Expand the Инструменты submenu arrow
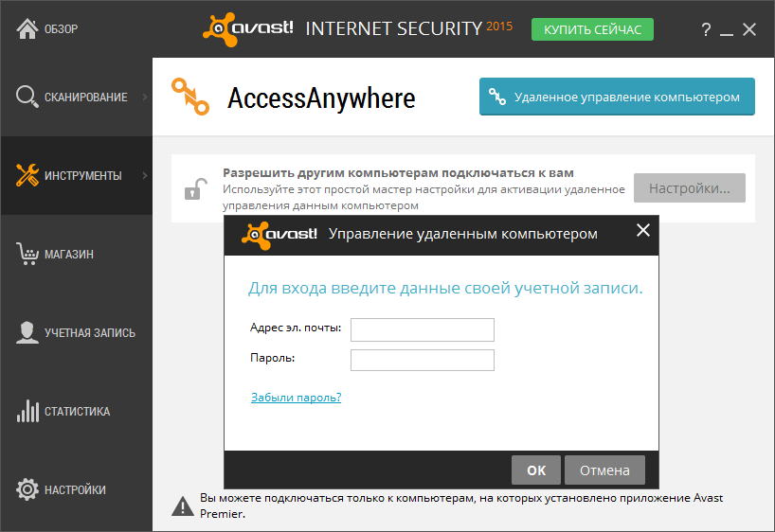 click(145, 175)
